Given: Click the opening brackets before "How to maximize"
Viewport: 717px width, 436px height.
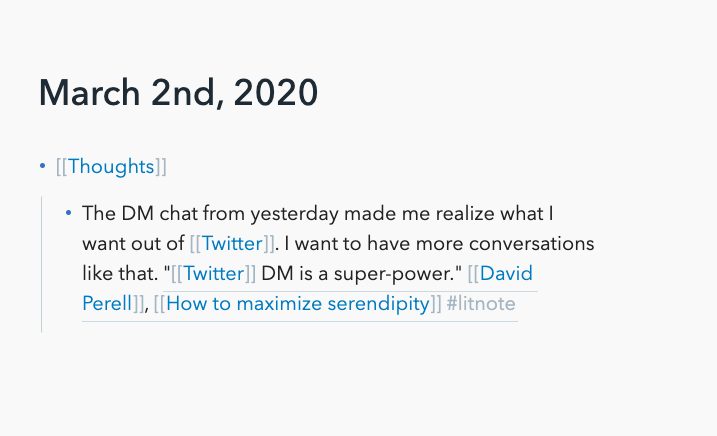Looking at the screenshot, I should pos(160,303).
